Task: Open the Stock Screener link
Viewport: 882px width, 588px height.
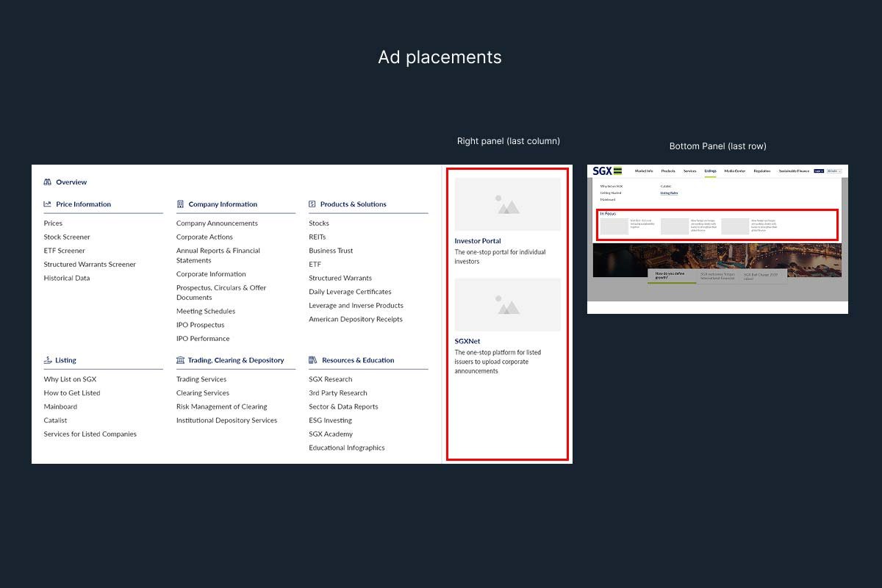Action: pos(67,237)
